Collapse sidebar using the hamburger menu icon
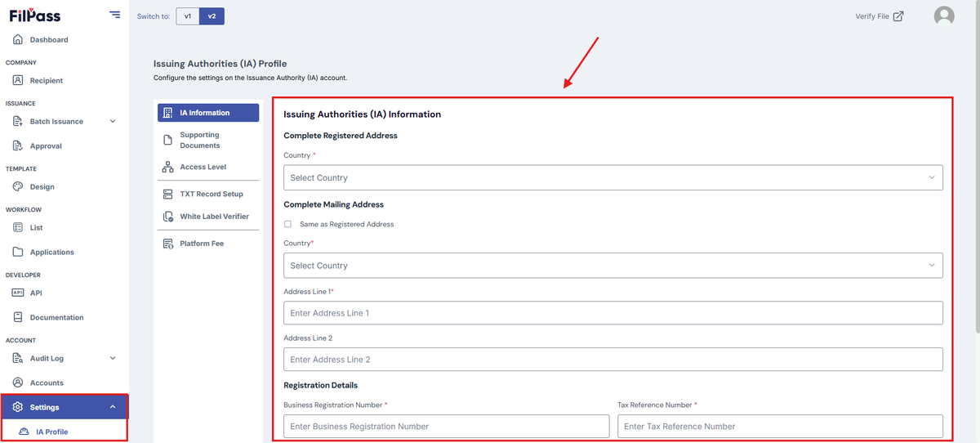This screenshot has height=443, width=980. [x=114, y=15]
